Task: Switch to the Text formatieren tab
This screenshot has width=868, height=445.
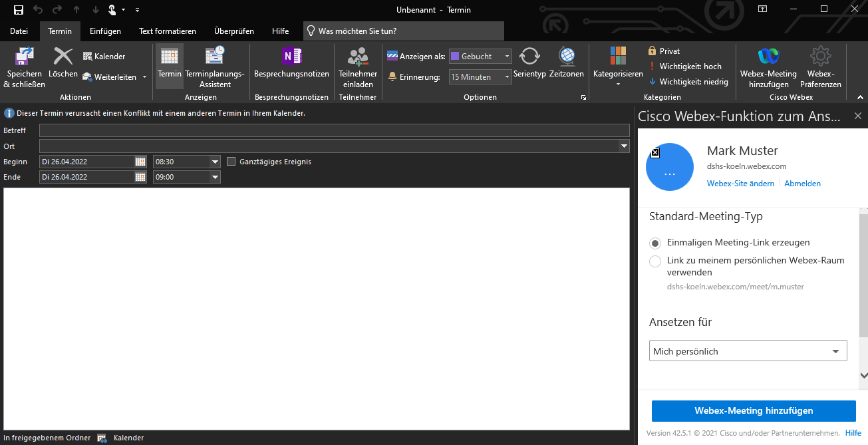Action: [x=168, y=31]
